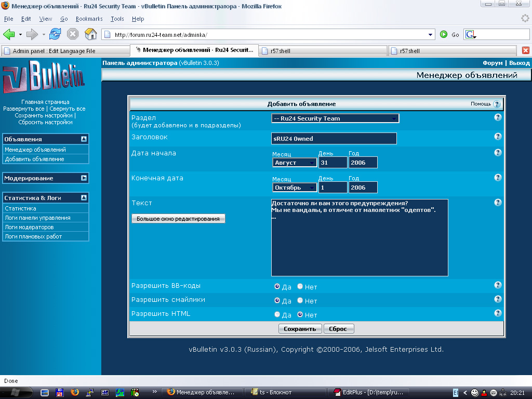The image size is (532, 399).
Task: Open the Start button on the taskbar
Action: [16, 393]
